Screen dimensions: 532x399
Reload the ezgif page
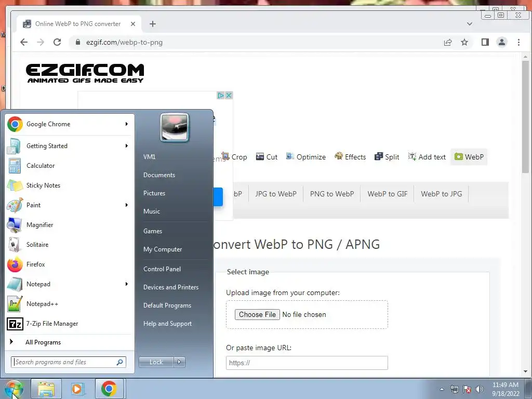[x=57, y=42]
